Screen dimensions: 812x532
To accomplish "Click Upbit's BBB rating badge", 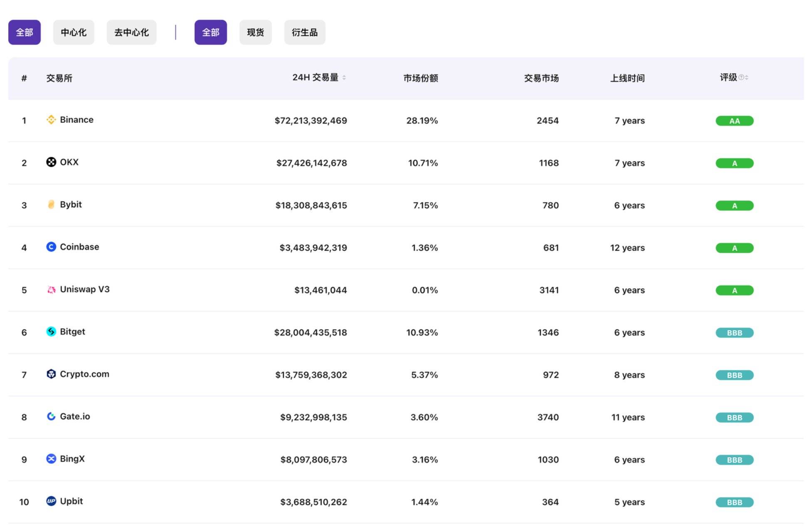I will tap(735, 502).
